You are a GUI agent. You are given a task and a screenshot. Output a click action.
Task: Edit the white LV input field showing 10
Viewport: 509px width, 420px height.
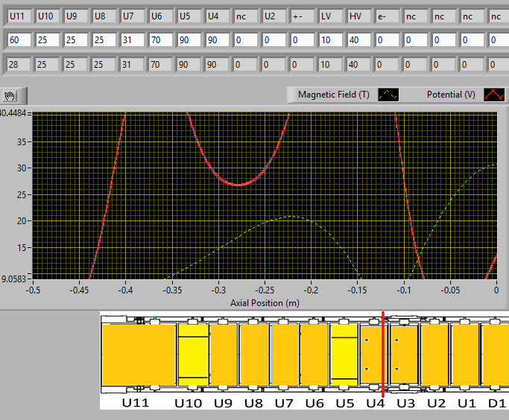pos(331,39)
